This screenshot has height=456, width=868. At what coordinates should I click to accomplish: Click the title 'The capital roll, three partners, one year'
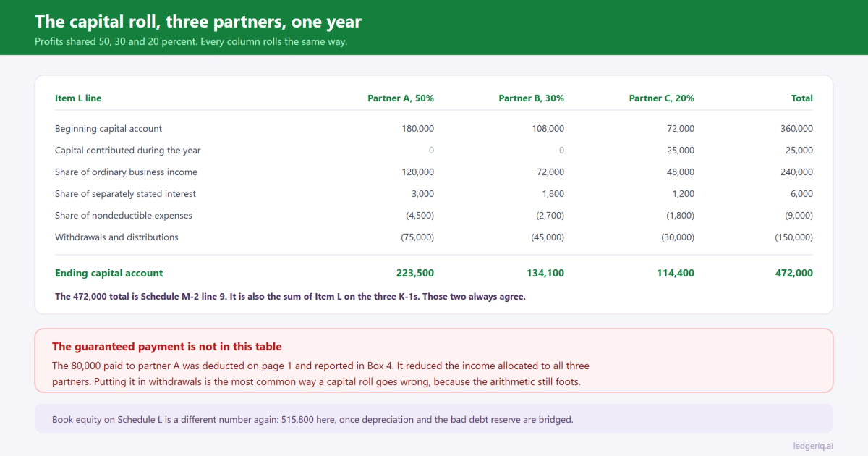(198, 22)
